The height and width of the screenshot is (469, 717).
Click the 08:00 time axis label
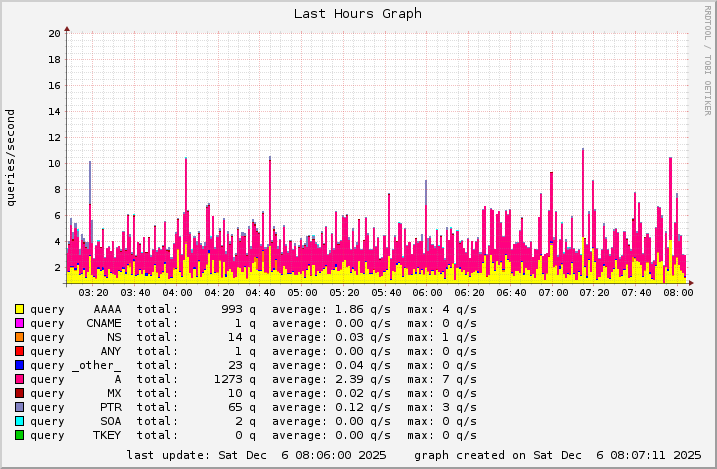[x=678, y=293]
